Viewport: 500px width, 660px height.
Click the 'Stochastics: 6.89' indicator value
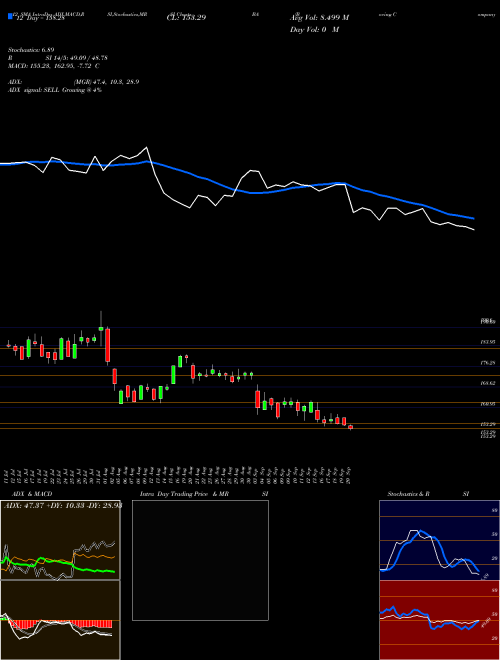click(x=31, y=50)
